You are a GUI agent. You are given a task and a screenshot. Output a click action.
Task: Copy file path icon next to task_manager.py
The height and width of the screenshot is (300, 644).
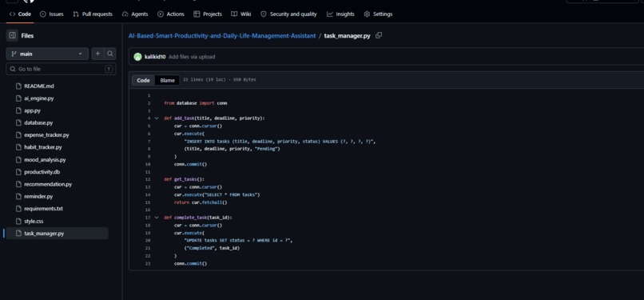click(379, 35)
